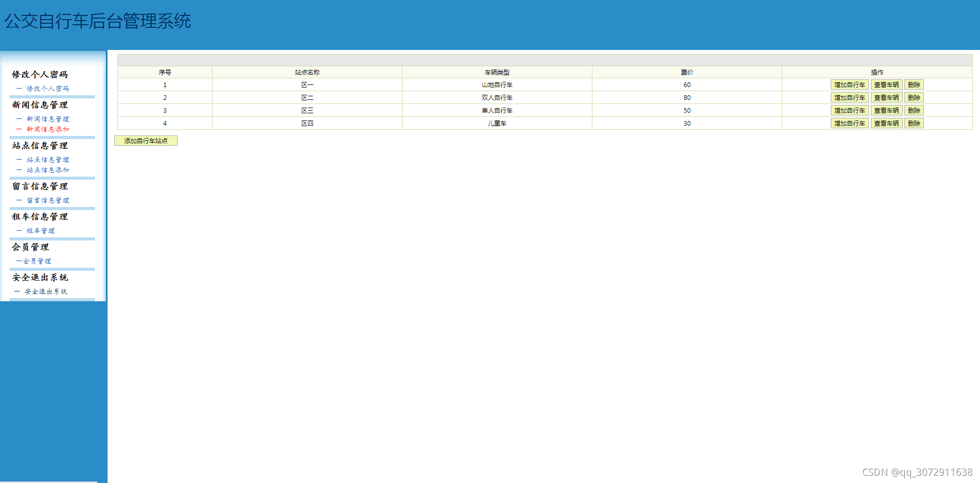This screenshot has height=483, width=980.
Task: Delete station 区三 with 删除 button
Action: pyautogui.click(x=914, y=110)
